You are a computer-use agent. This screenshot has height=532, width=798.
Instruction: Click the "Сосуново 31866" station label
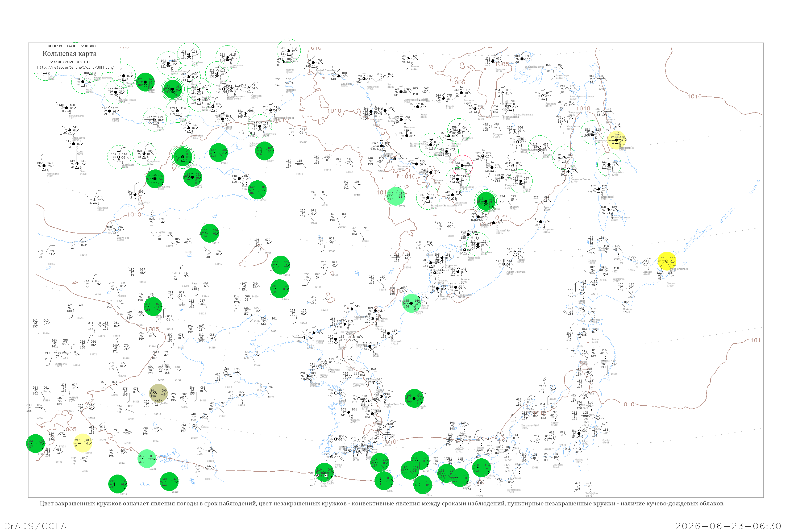point(548,231)
